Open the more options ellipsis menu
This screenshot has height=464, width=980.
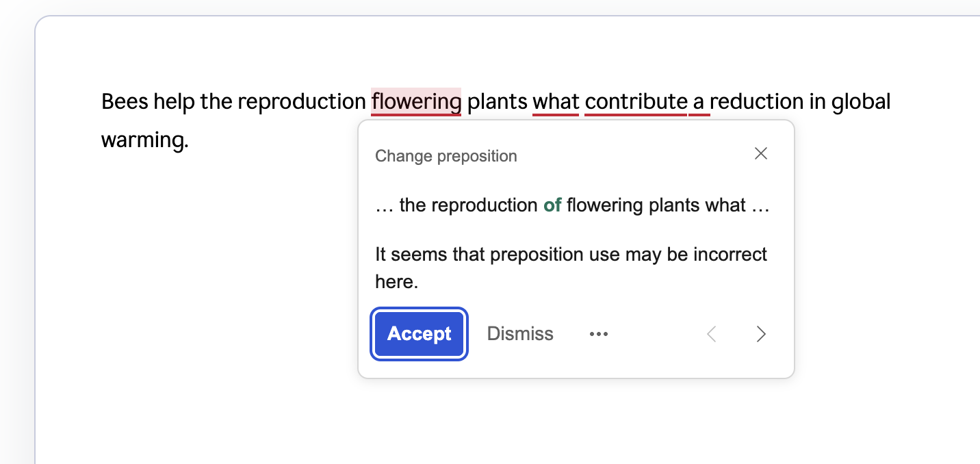598,334
